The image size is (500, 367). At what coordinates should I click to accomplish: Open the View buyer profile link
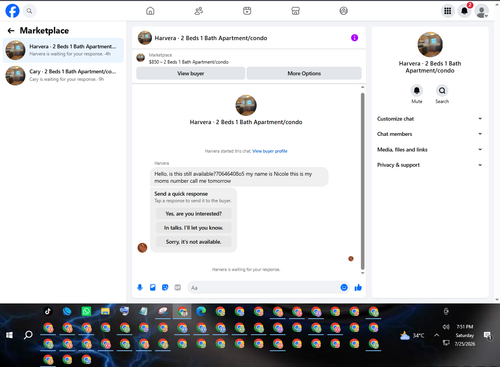point(270,151)
